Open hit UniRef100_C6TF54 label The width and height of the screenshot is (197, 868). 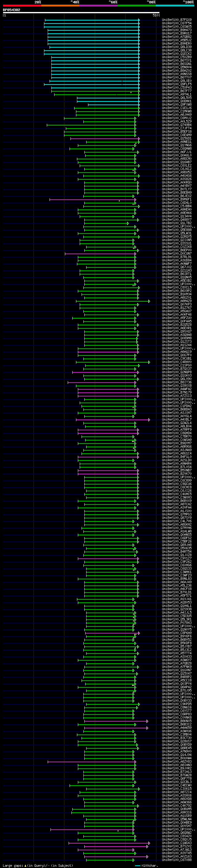click(177, 23)
